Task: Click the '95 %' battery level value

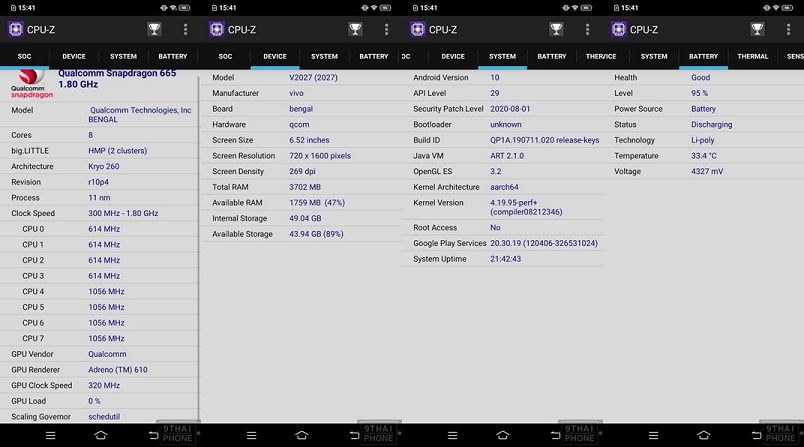Action: (699, 93)
